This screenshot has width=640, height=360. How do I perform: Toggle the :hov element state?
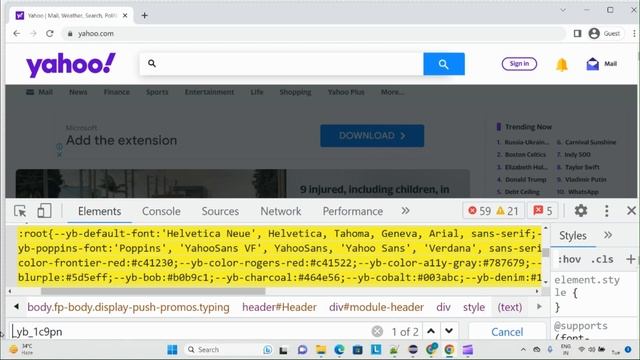click(x=569, y=259)
